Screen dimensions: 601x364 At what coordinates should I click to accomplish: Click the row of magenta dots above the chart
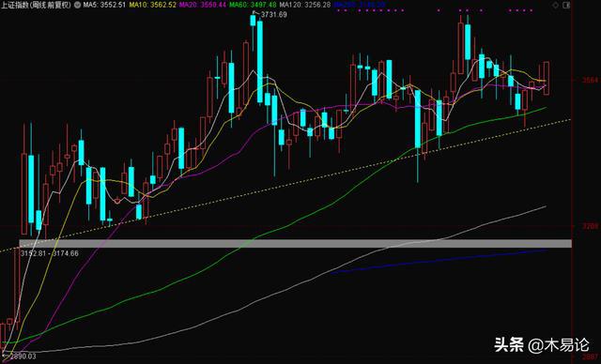click(435, 10)
